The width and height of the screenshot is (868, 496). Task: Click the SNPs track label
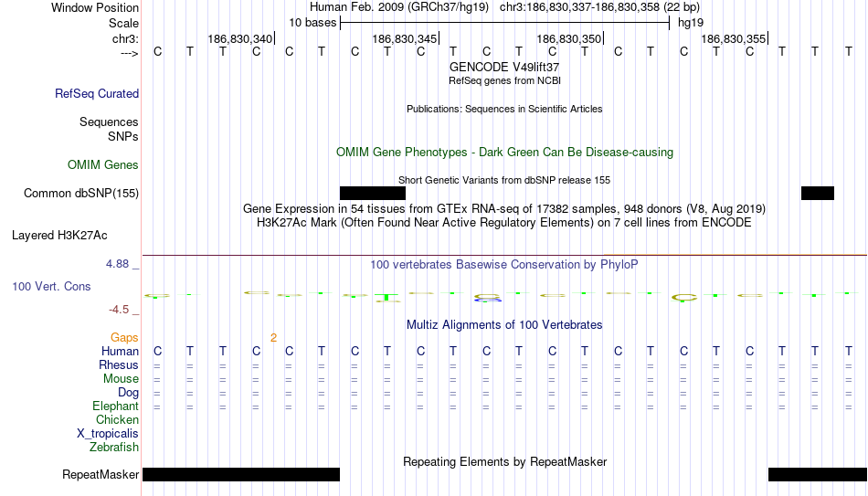pos(123,136)
